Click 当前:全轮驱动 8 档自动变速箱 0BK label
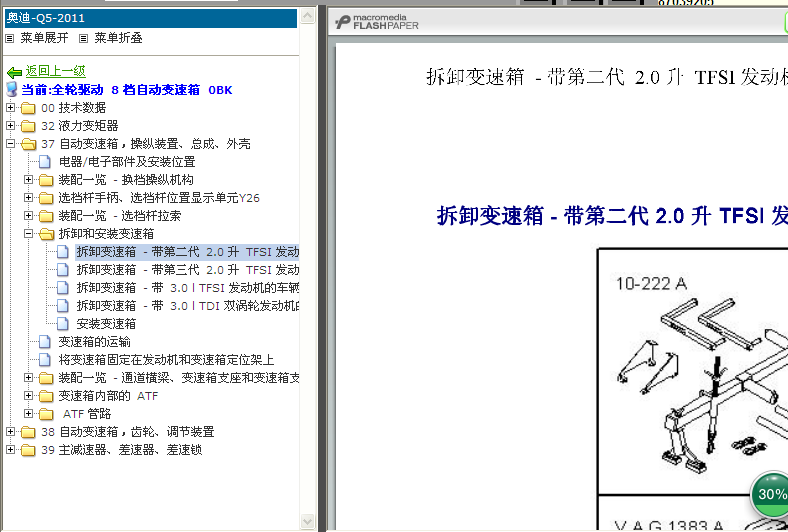 point(127,90)
